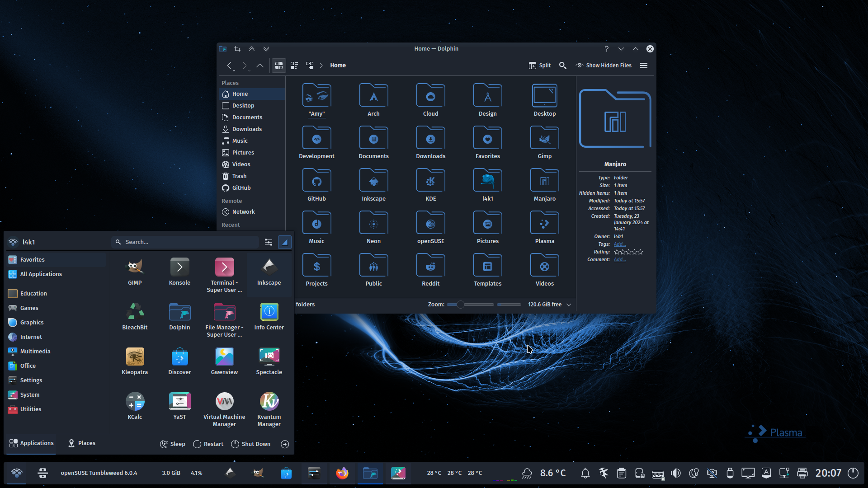Launch KCalc calculator
This screenshot has width=868, height=488.
(x=135, y=406)
